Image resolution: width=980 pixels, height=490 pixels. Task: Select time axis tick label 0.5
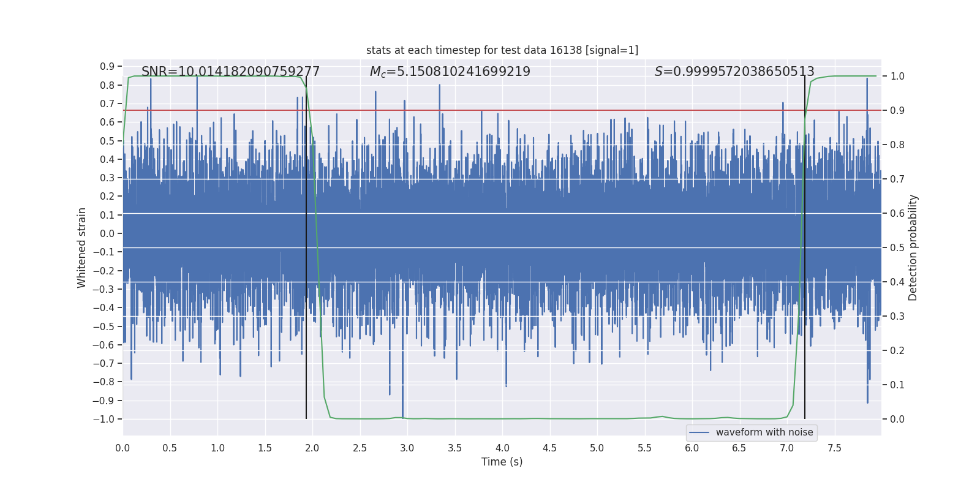pyautogui.click(x=170, y=448)
